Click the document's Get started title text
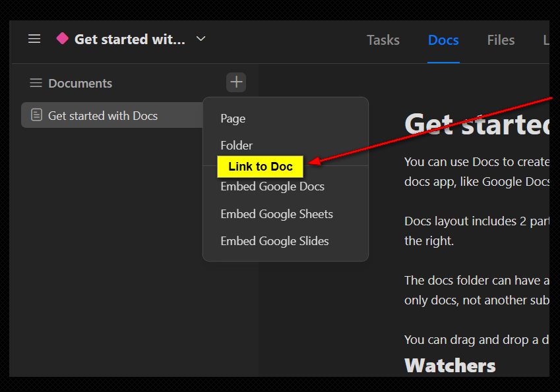Screen dimensions: 560x392 477,124
